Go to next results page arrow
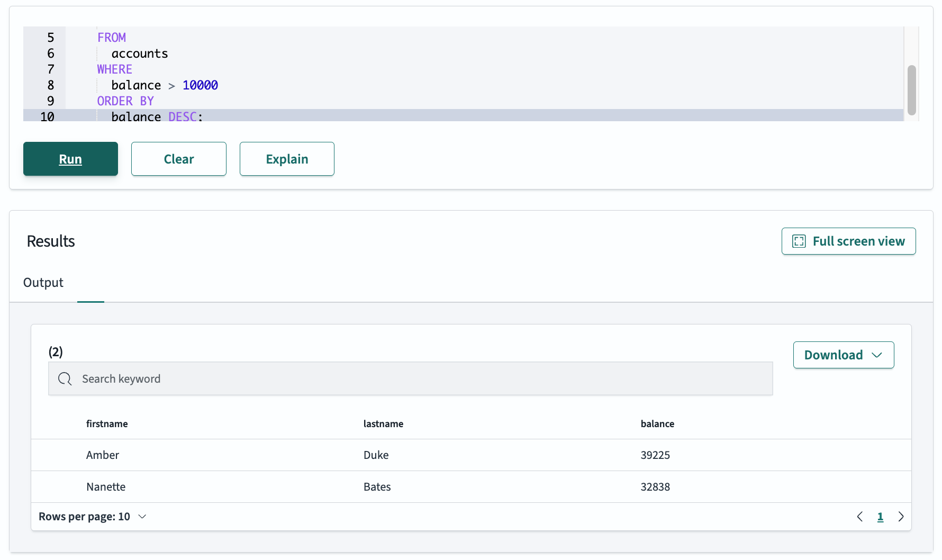This screenshot has height=560, width=942. (901, 517)
